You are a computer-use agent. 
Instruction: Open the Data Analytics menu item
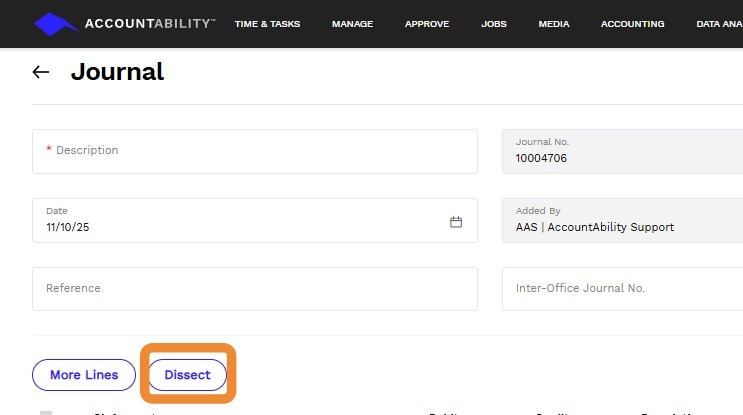pos(719,24)
